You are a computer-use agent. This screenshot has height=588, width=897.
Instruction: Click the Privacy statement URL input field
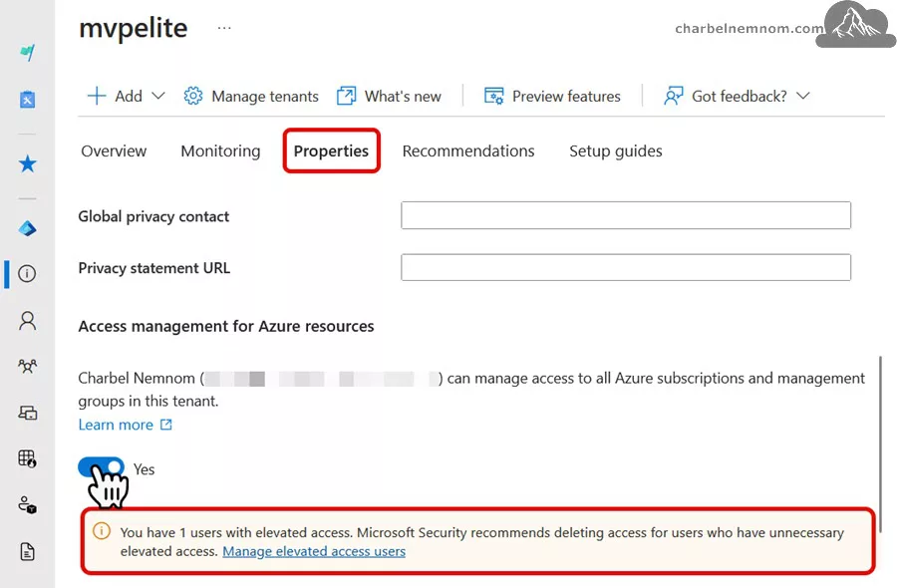click(626, 267)
